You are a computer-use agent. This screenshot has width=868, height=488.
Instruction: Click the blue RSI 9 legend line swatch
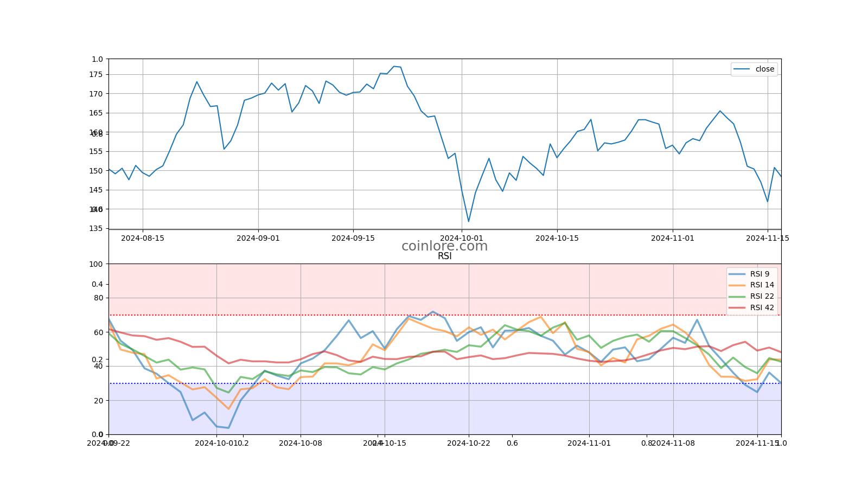(x=737, y=274)
